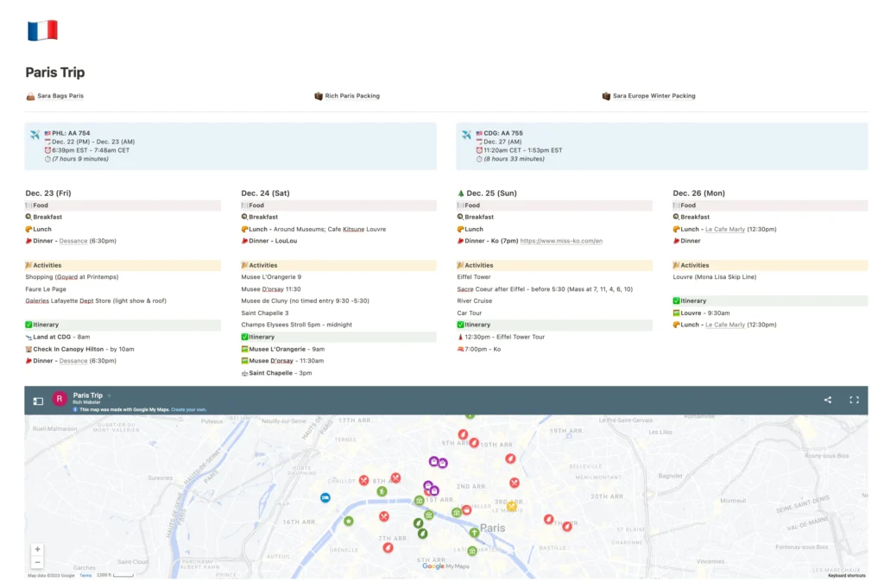Star the Paris Trip map
Viewport: 884px width, 588px height.
[x=110, y=395]
